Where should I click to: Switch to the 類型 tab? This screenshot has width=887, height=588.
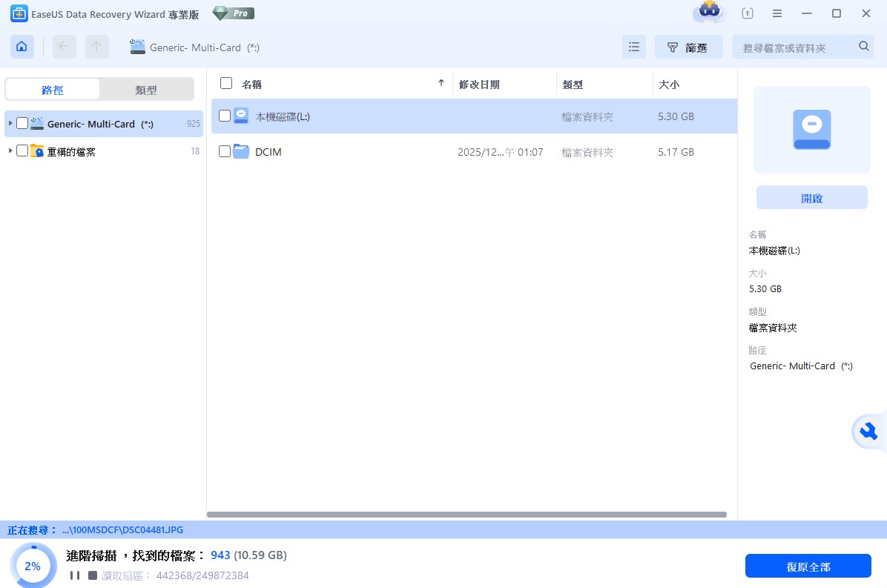coord(146,89)
